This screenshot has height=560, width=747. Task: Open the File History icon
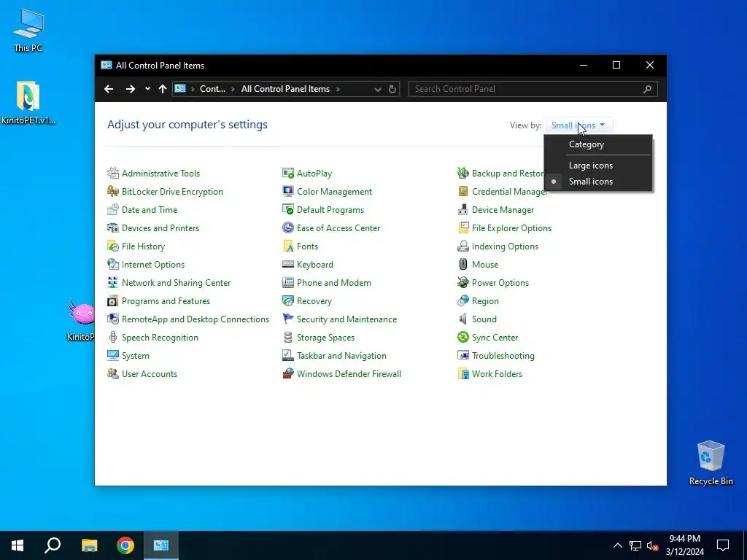[113, 246]
